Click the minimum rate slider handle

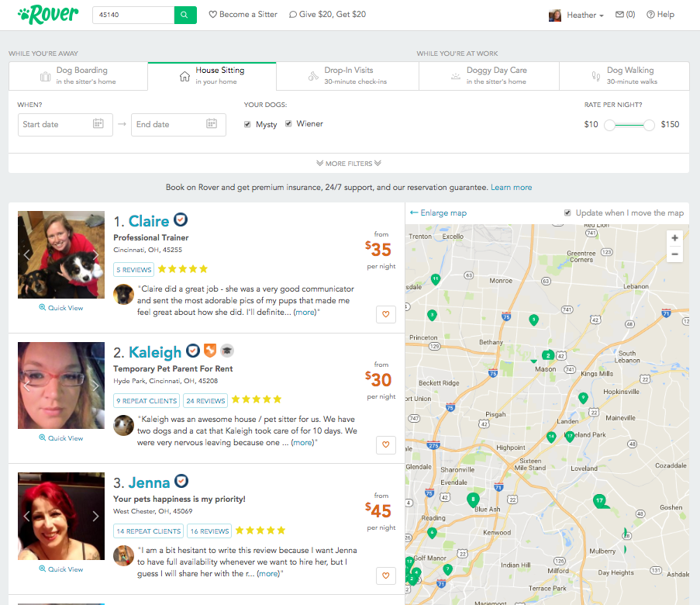tap(609, 125)
